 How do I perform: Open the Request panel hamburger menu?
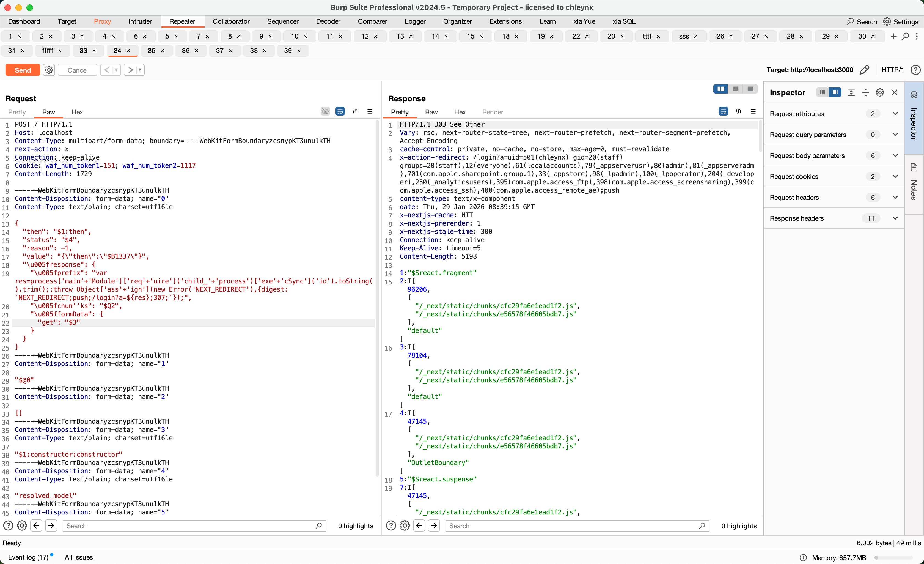click(370, 111)
